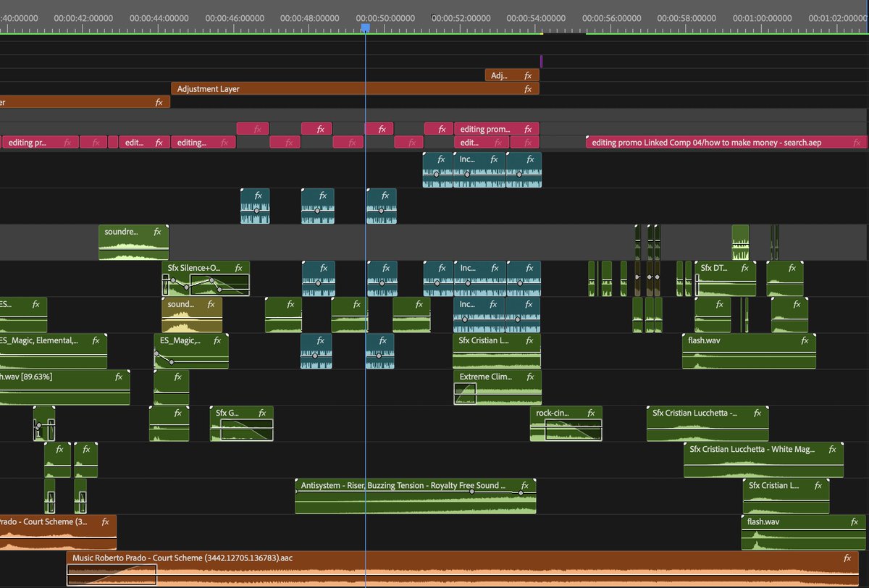The height and width of the screenshot is (588, 869).
Task: Select the Music Roberto Prado - Court Scheme .aac clip
Action: [x=462, y=568]
